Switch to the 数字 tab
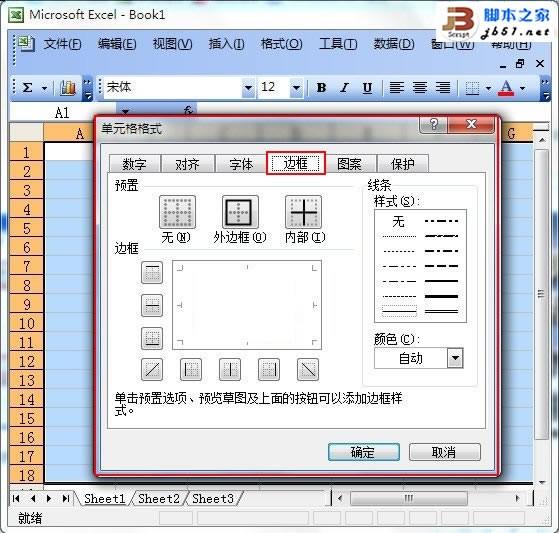Image resolution: width=559 pixels, height=533 pixels. pos(134,164)
